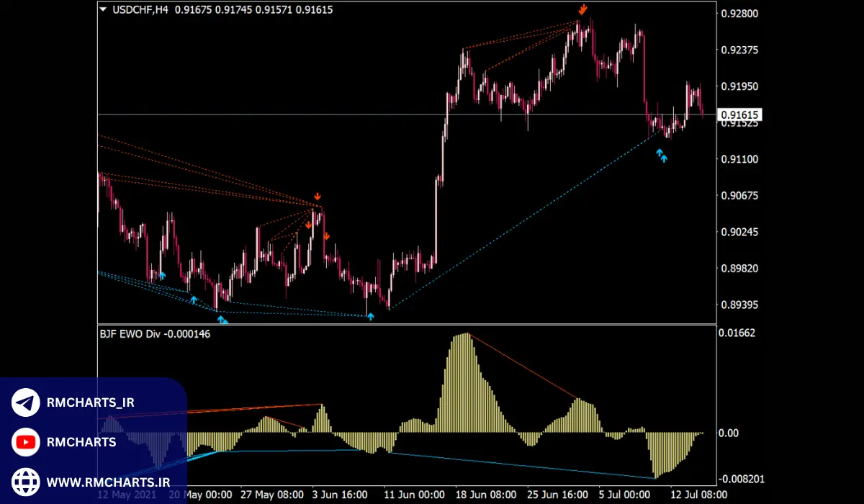This screenshot has height=504, width=864.
Task: Click the double orange sell arrow at the chart's highest peak
Action: click(582, 9)
